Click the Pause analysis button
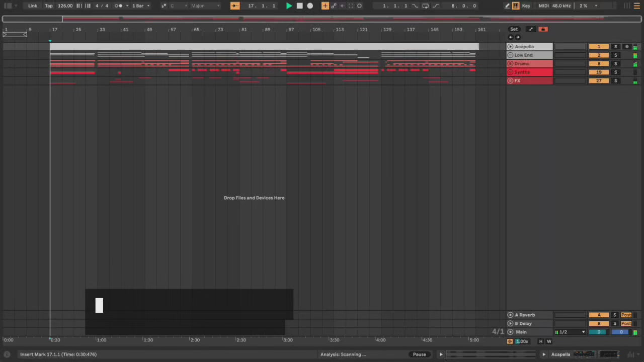The height and width of the screenshot is (362, 644). 419,354
